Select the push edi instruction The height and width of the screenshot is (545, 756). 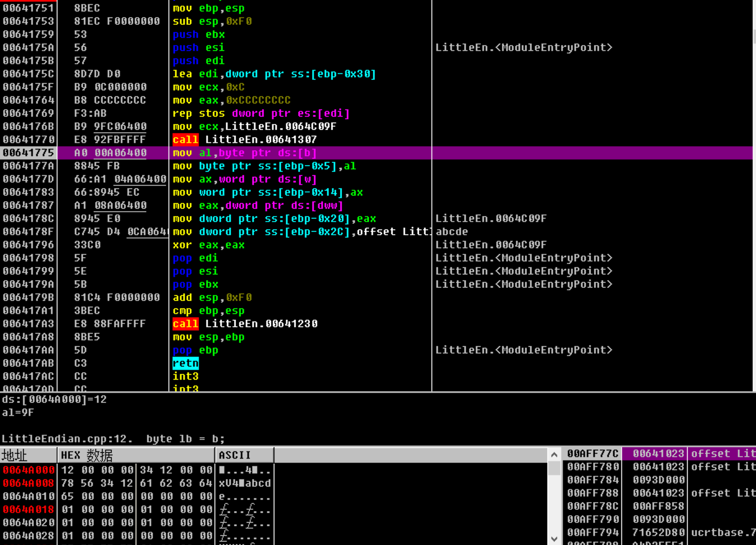click(x=199, y=61)
